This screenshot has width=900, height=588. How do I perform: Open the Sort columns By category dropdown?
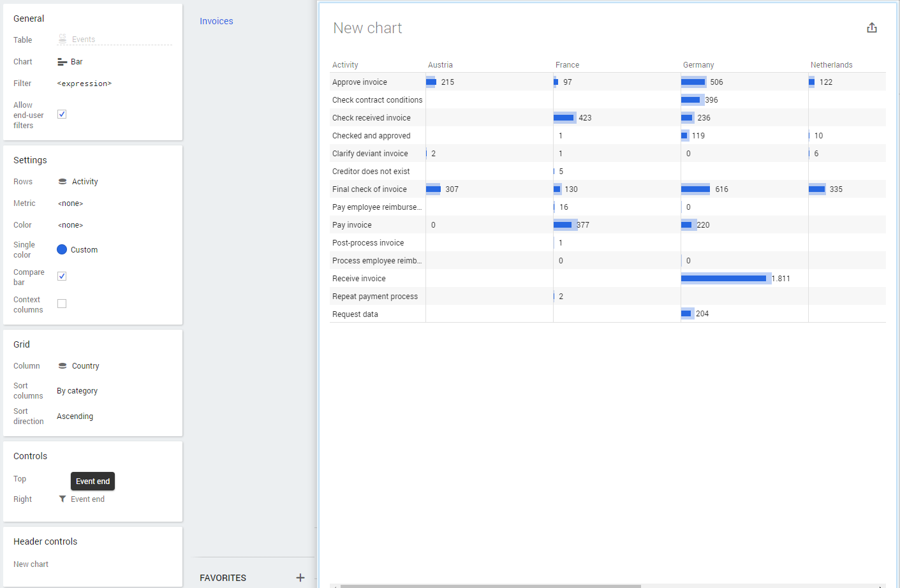point(77,391)
